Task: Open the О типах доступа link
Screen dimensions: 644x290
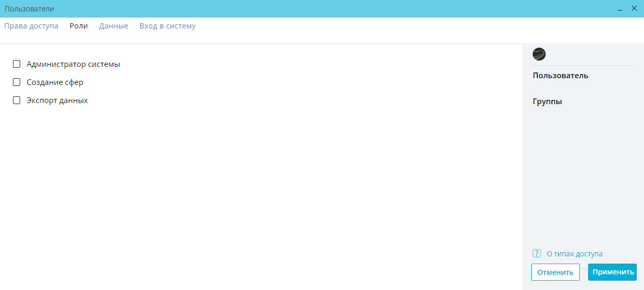Action: pyautogui.click(x=574, y=254)
